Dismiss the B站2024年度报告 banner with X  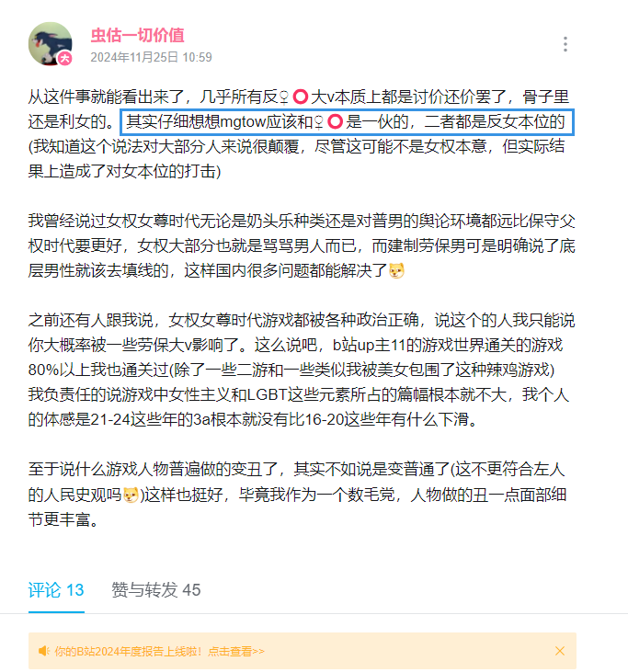point(560,651)
